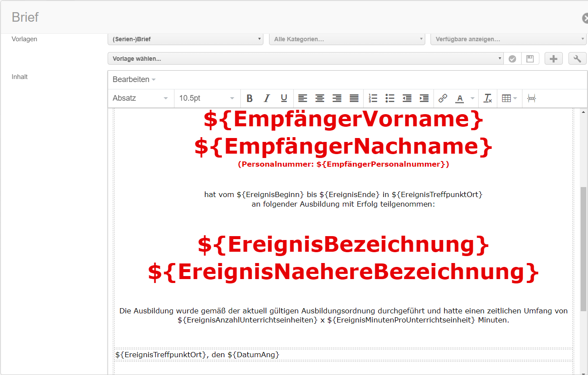Toggle bold formatting
Image resolution: width=588 pixels, height=375 pixels.
(x=250, y=99)
